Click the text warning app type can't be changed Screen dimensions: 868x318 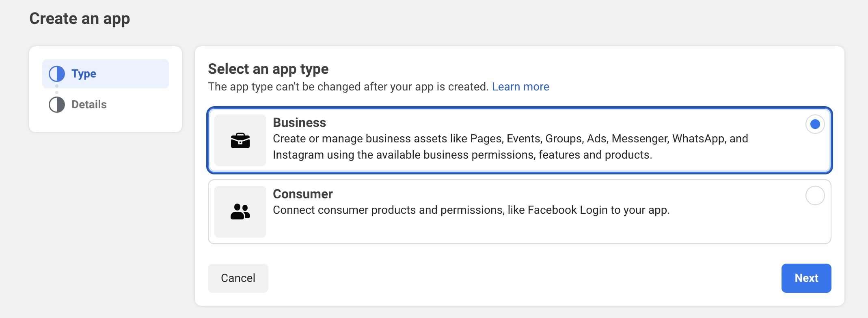pyautogui.click(x=348, y=87)
